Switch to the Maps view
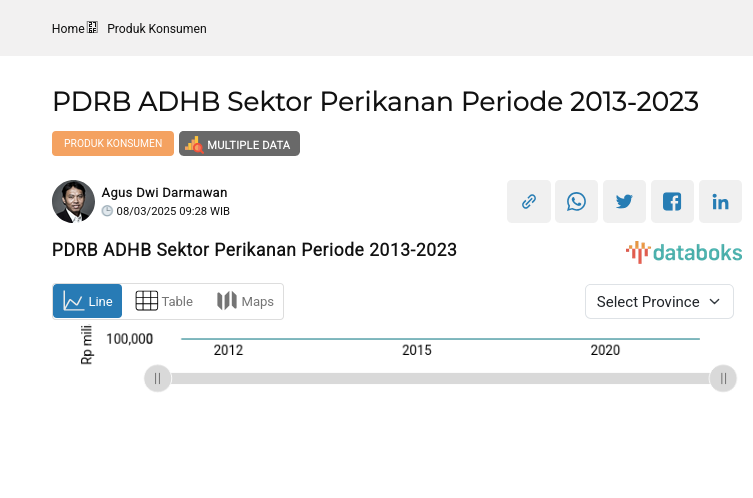The image size is (753, 498). (x=245, y=301)
